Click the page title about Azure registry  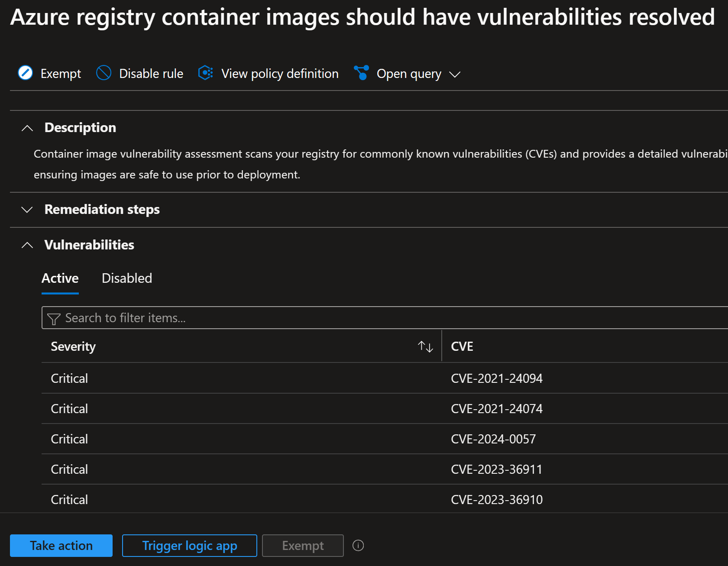(362, 17)
